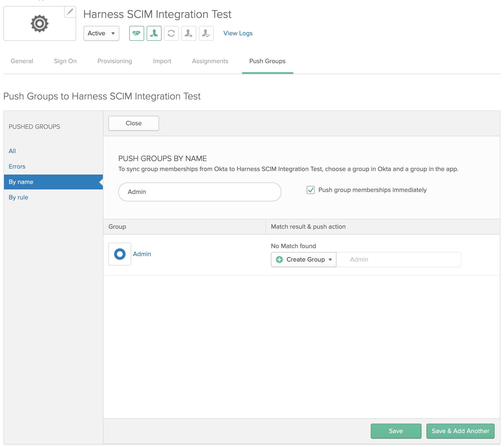Open the By rule option
504x447 pixels.
pos(18,197)
